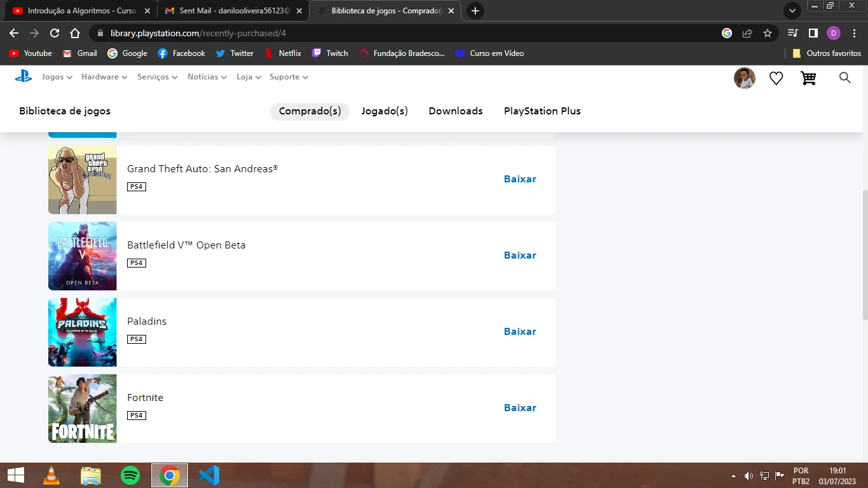Open Fundação Bradesco bookmark
Screen dimensions: 868x488
tap(402, 53)
